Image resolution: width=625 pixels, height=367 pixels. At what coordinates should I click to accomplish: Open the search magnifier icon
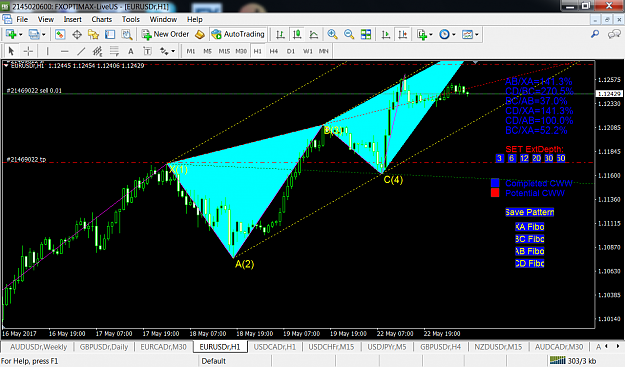[595, 34]
